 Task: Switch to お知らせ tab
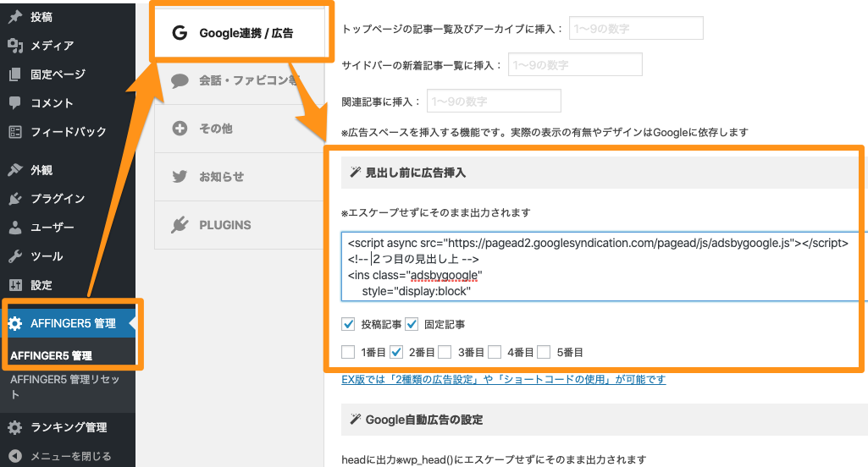[x=240, y=177]
